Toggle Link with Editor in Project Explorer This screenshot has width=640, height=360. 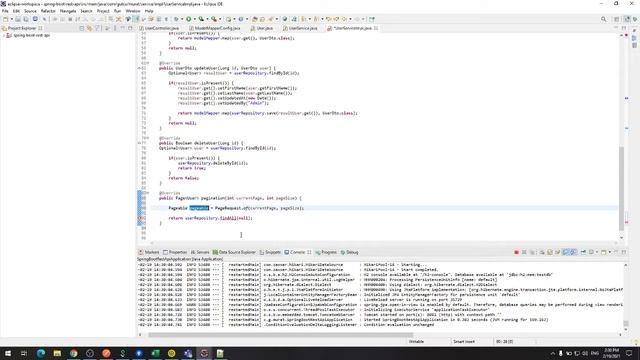[89, 28]
